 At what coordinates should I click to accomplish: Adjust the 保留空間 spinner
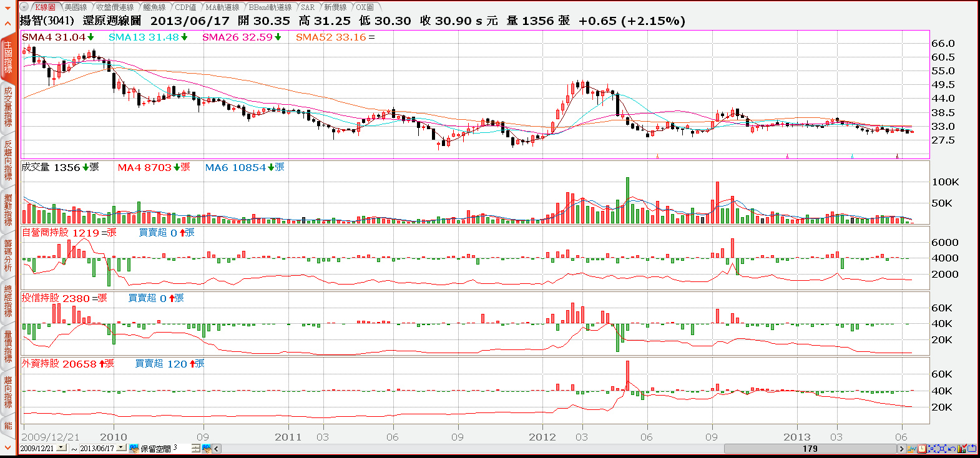point(195,448)
